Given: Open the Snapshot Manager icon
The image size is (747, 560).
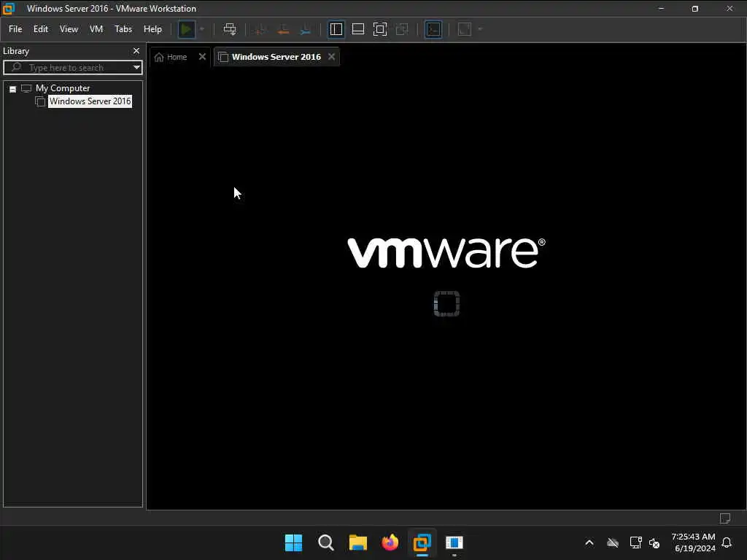Looking at the screenshot, I should [x=306, y=29].
